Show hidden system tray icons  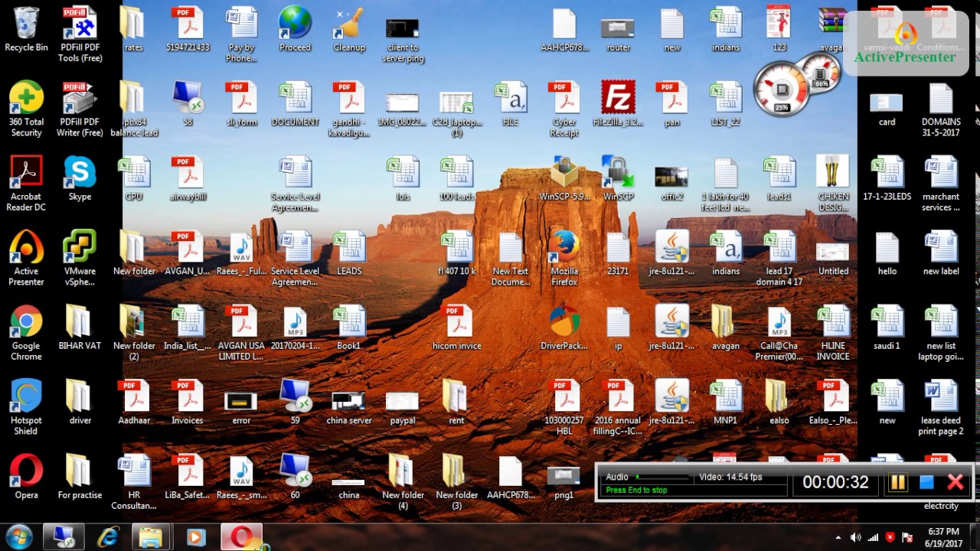[x=838, y=538]
